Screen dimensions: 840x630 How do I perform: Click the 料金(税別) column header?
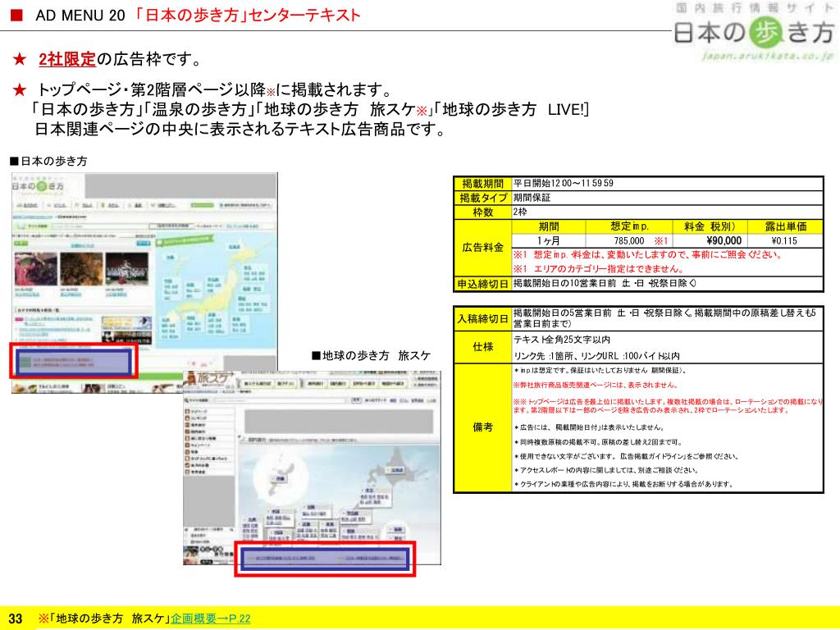coord(710,226)
